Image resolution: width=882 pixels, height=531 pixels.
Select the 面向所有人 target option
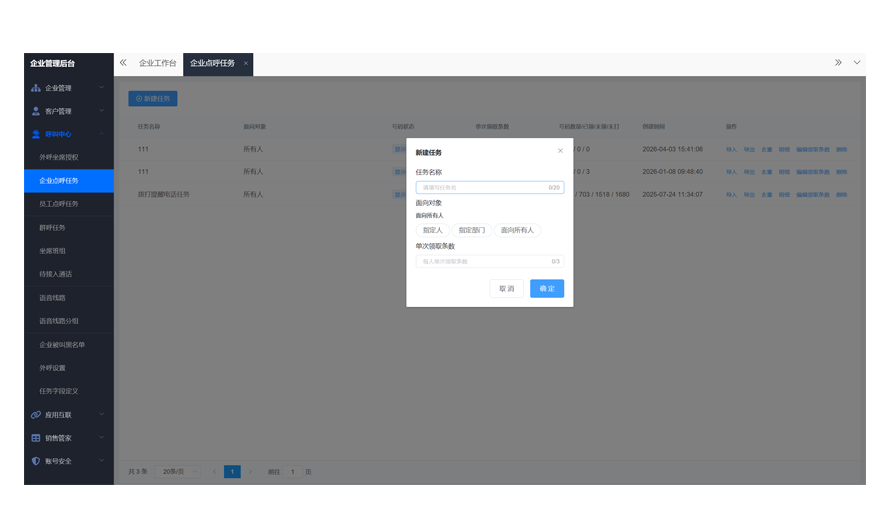click(x=517, y=230)
